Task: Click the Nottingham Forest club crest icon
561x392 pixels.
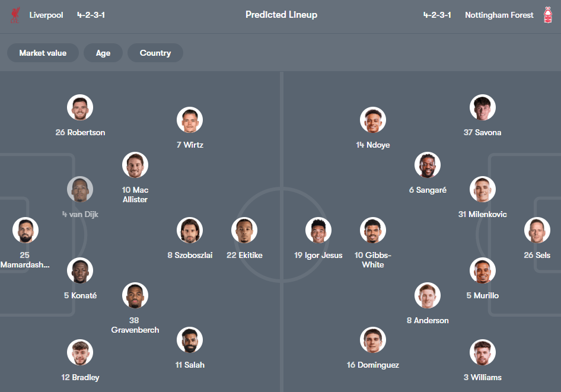Action: (x=547, y=15)
